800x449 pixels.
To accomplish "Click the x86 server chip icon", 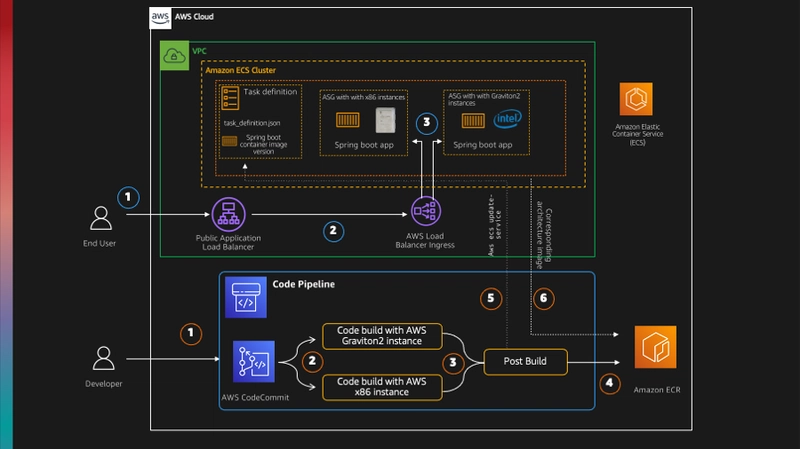I will (385, 120).
